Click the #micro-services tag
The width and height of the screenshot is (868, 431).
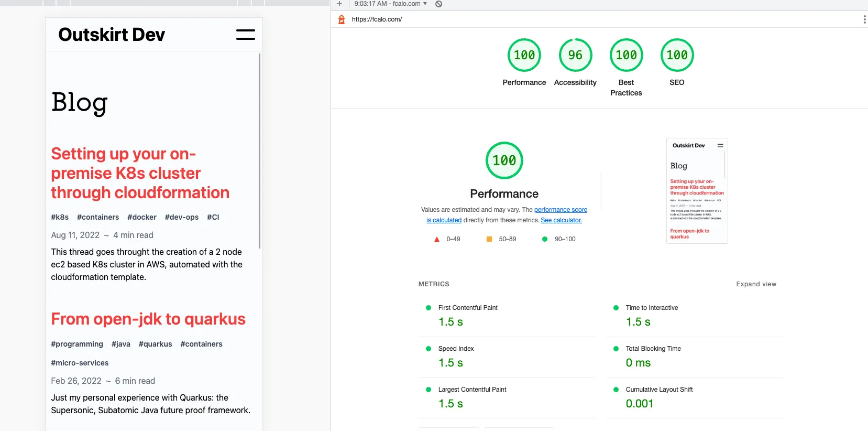[x=80, y=363]
